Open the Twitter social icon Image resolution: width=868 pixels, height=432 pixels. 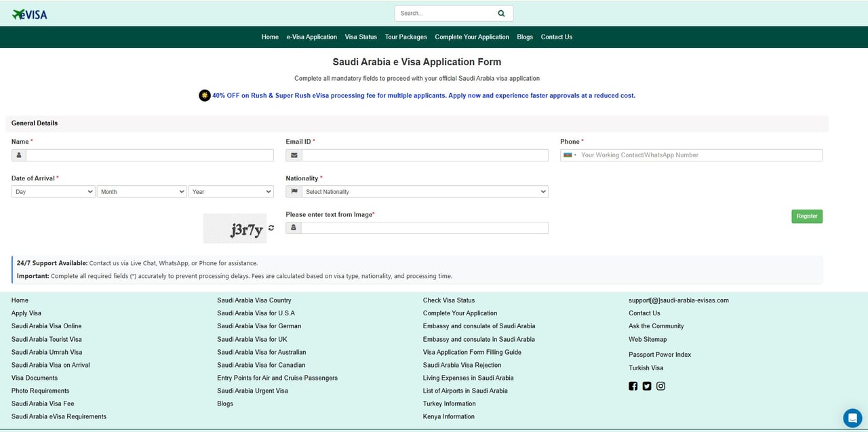[x=647, y=387]
